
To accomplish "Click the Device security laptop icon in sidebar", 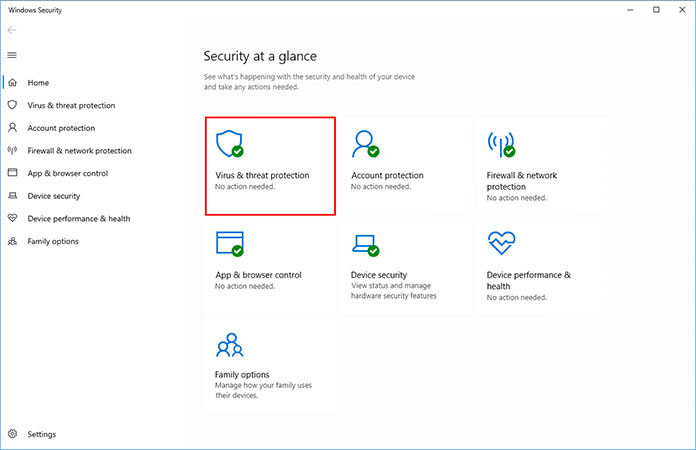I will [x=12, y=196].
